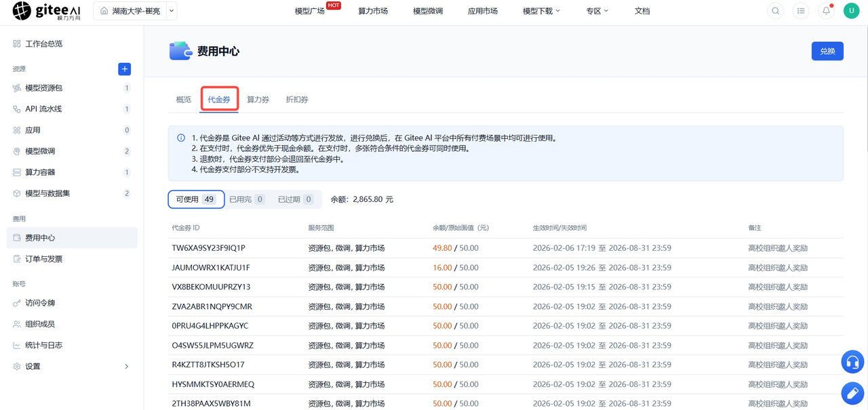Image resolution: width=868 pixels, height=410 pixels.
Task: Open the notifications bell
Action: tap(826, 11)
